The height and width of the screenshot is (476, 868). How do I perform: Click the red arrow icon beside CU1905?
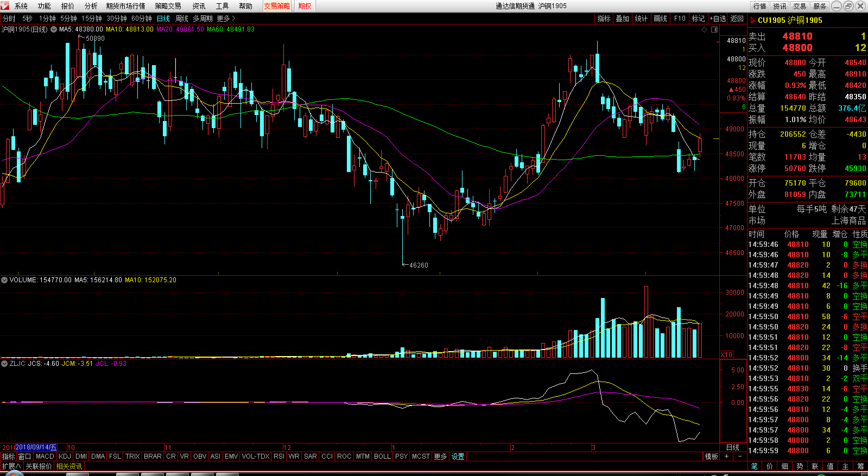pos(753,20)
